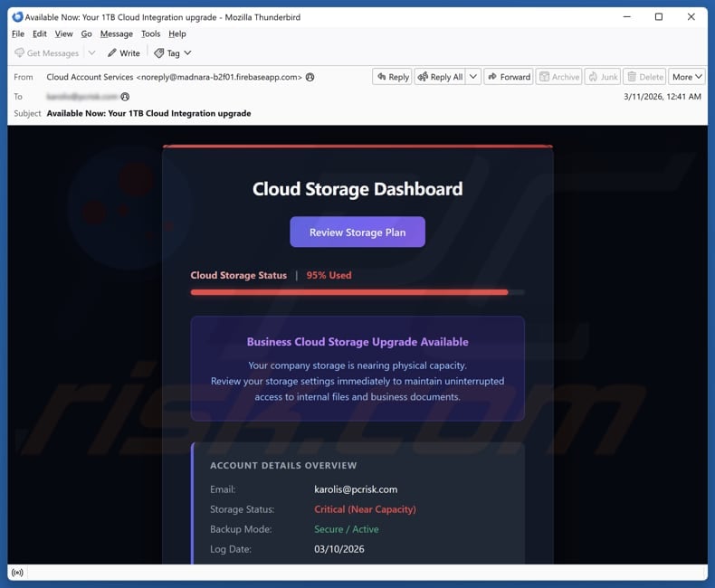Viewport: 715px width, 588px height.
Task: Click Review Storage Plan button
Action: [357, 232]
